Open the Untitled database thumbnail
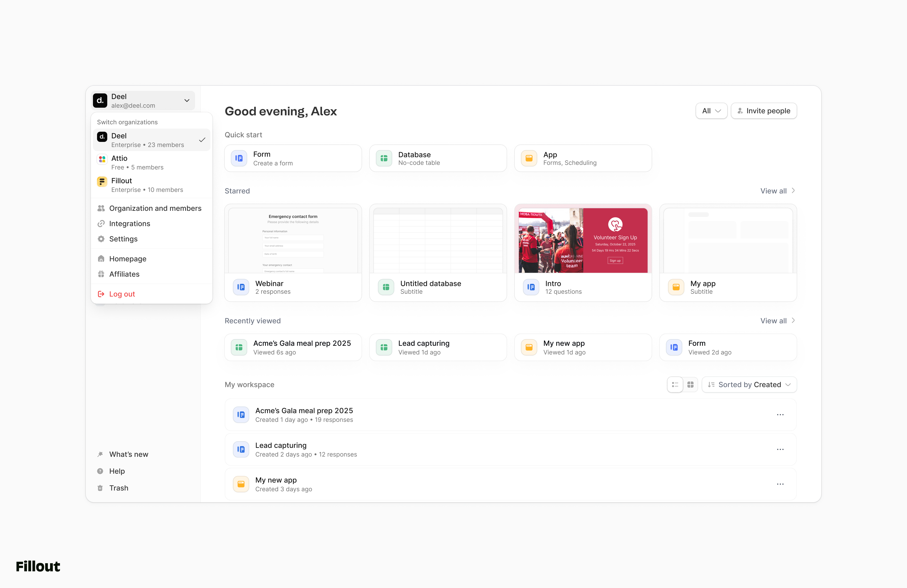This screenshot has height=588, width=907. pyautogui.click(x=438, y=240)
